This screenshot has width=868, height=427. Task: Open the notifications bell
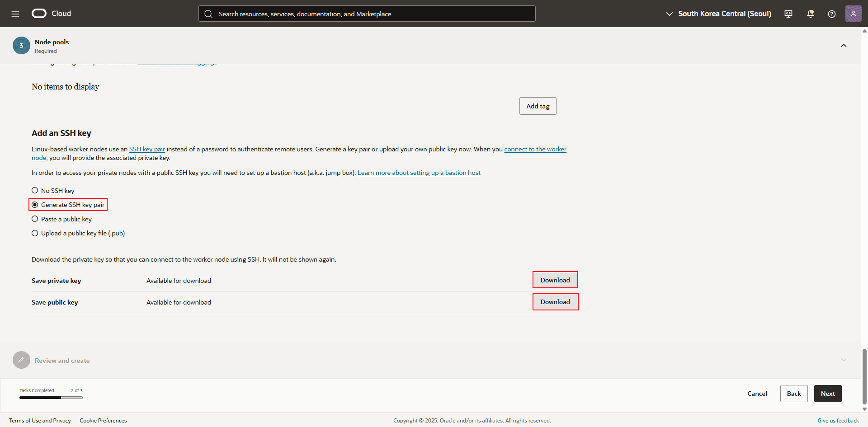[810, 14]
